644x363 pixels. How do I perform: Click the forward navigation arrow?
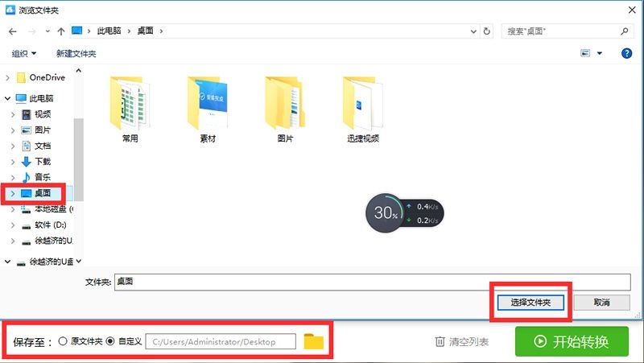(32, 31)
